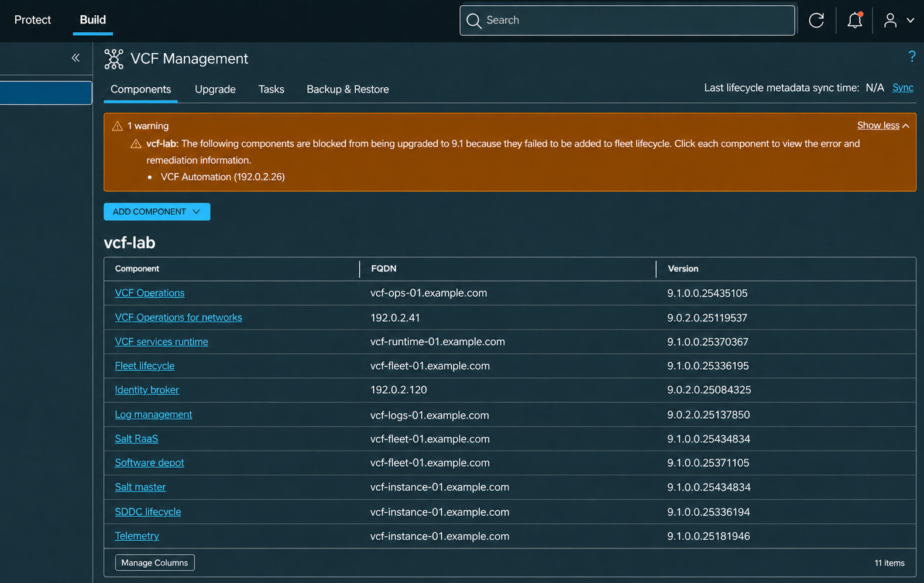Open the Identity broker link

[147, 390]
